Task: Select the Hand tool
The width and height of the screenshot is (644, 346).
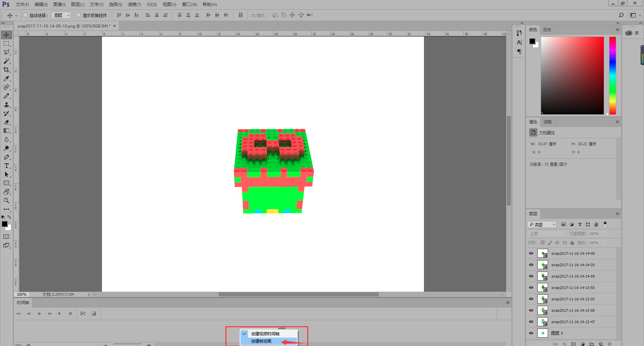Action: click(x=6, y=192)
